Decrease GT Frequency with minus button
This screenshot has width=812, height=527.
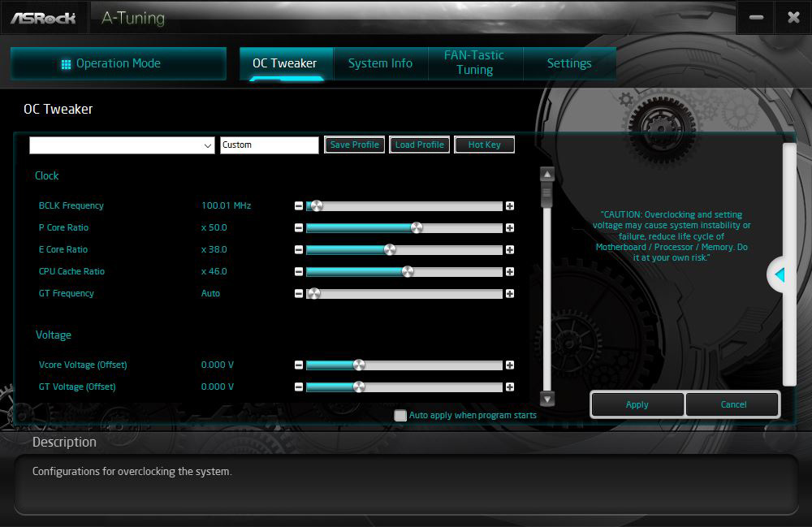click(x=299, y=293)
